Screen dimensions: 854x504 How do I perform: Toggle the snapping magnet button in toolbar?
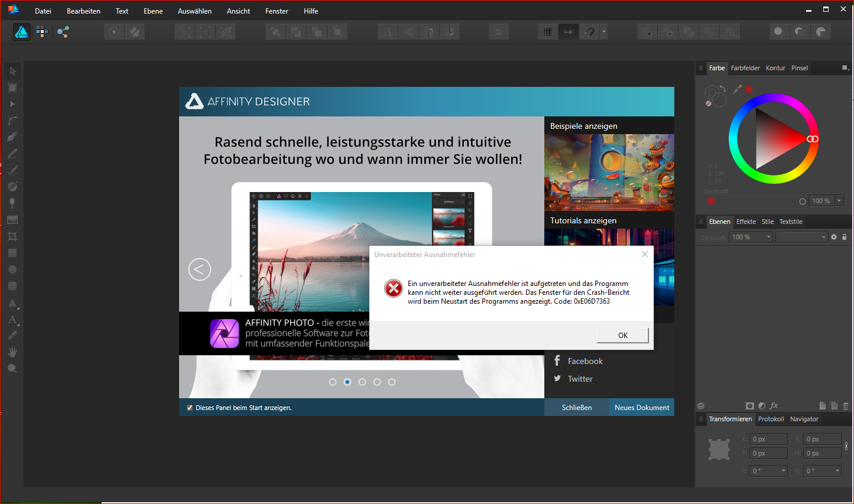coord(589,32)
